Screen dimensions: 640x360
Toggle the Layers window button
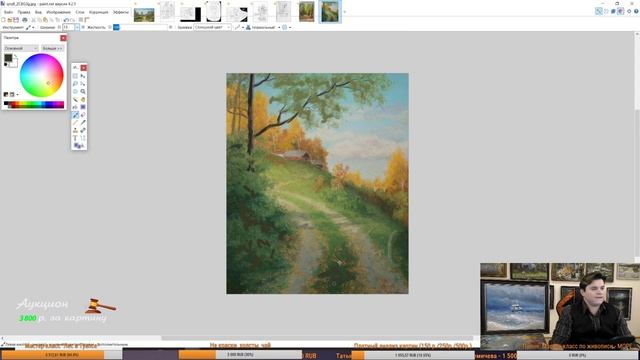[x=613, y=11]
